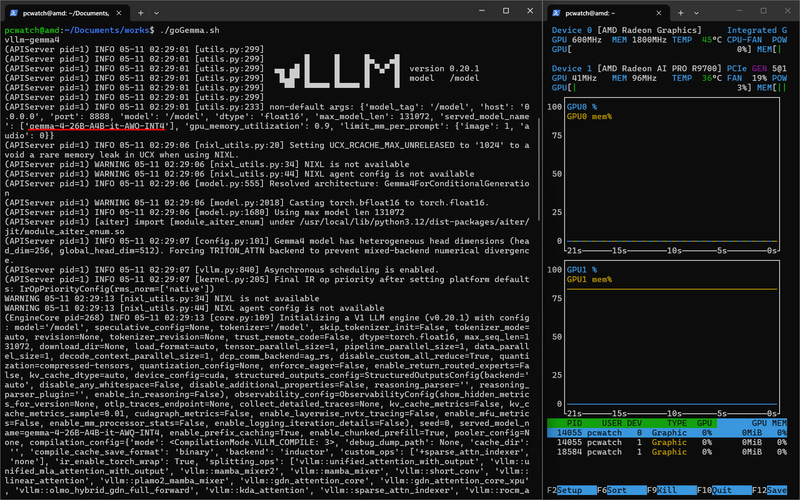Close the left terminal window
This screenshot has height=500, width=800.
(530, 11)
